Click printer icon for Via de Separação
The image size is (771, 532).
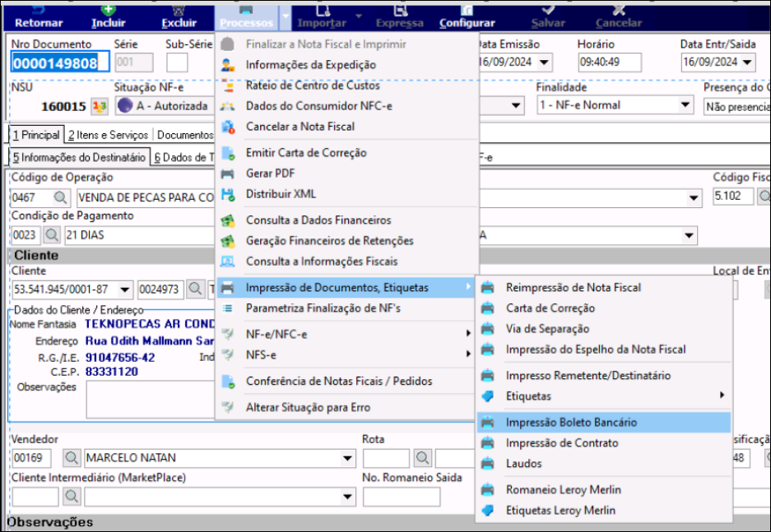point(488,329)
